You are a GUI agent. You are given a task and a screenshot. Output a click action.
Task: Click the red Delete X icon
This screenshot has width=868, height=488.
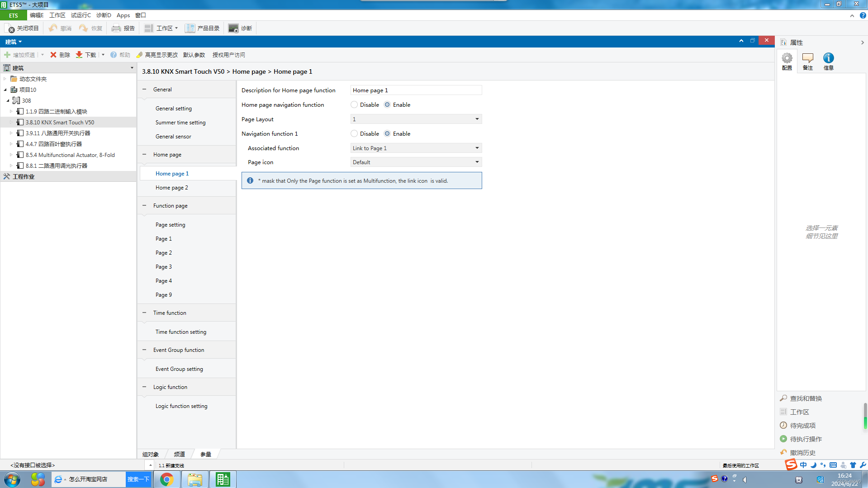tap(53, 55)
